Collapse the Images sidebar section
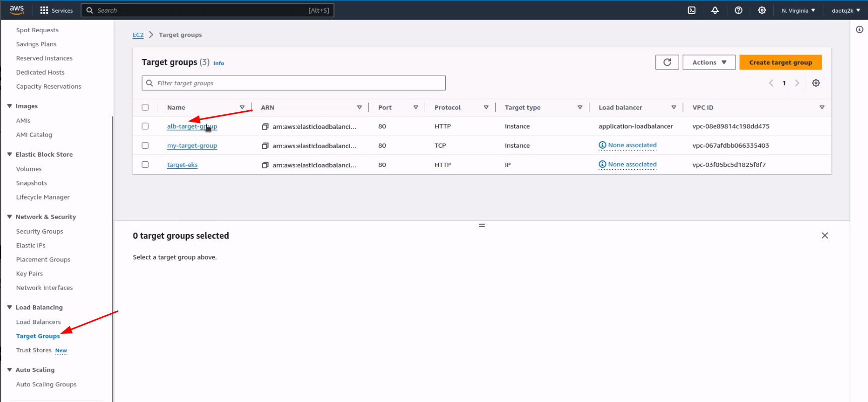 10,106
